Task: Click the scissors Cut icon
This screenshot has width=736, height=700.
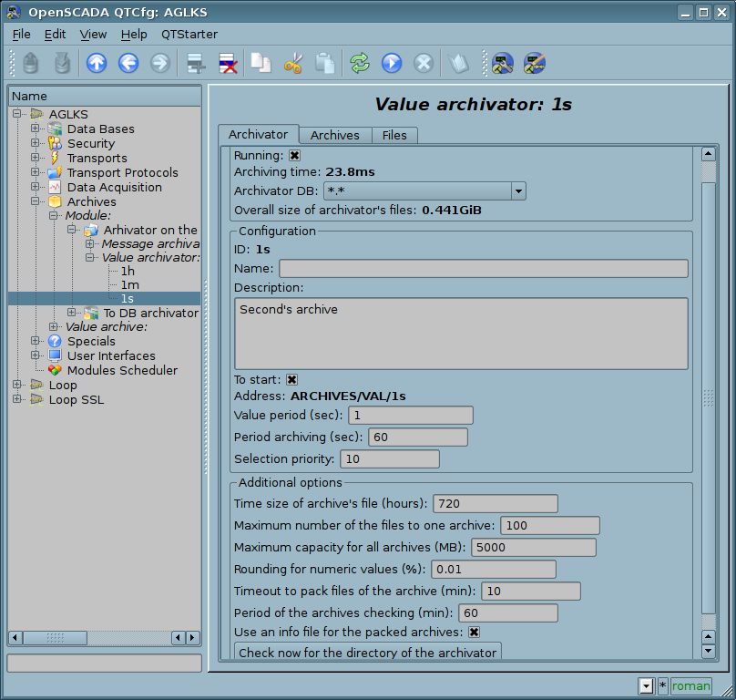Action: coord(293,63)
